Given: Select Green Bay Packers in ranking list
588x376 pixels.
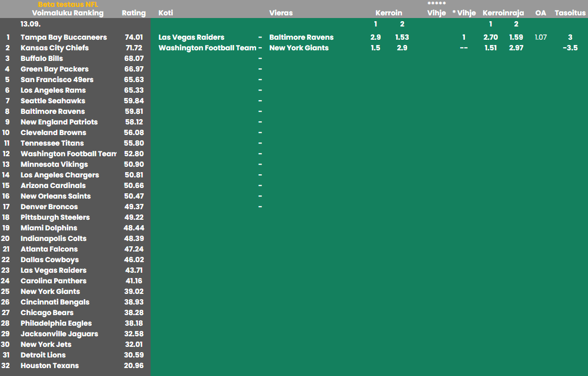Looking at the screenshot, I should [x=55, y=69].
